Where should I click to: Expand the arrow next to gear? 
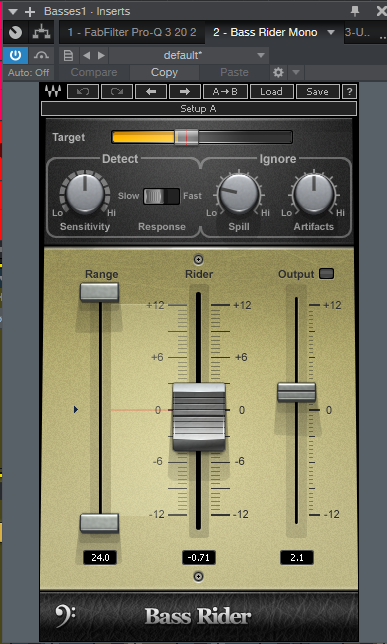tap(296, 73)
